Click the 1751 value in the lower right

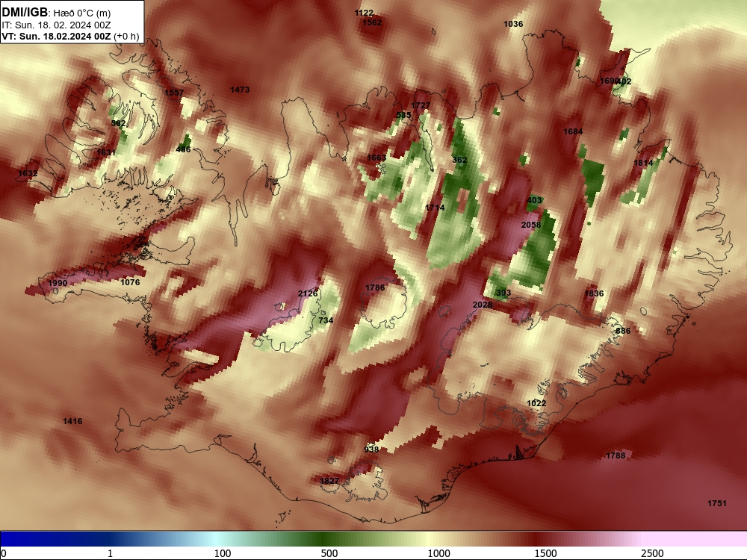click(717, 503)
